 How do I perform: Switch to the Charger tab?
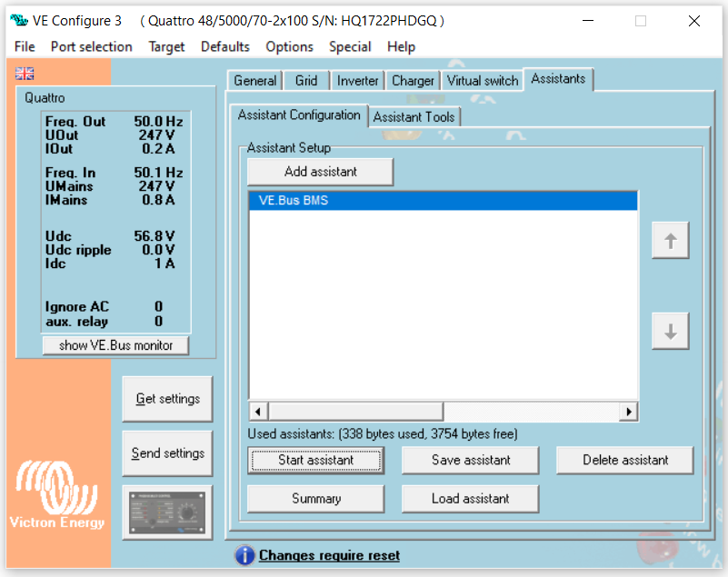point(413,81)
